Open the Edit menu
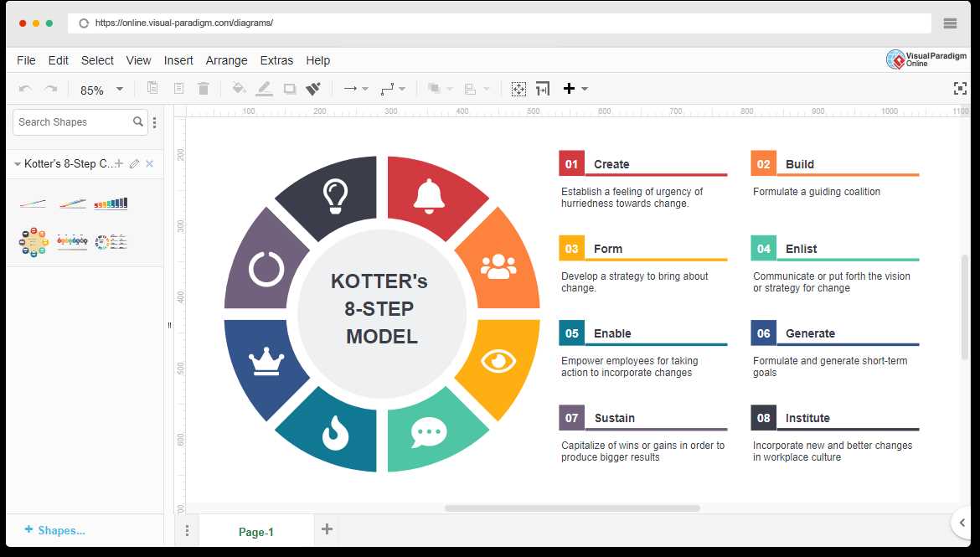 (x=58, y=60)
